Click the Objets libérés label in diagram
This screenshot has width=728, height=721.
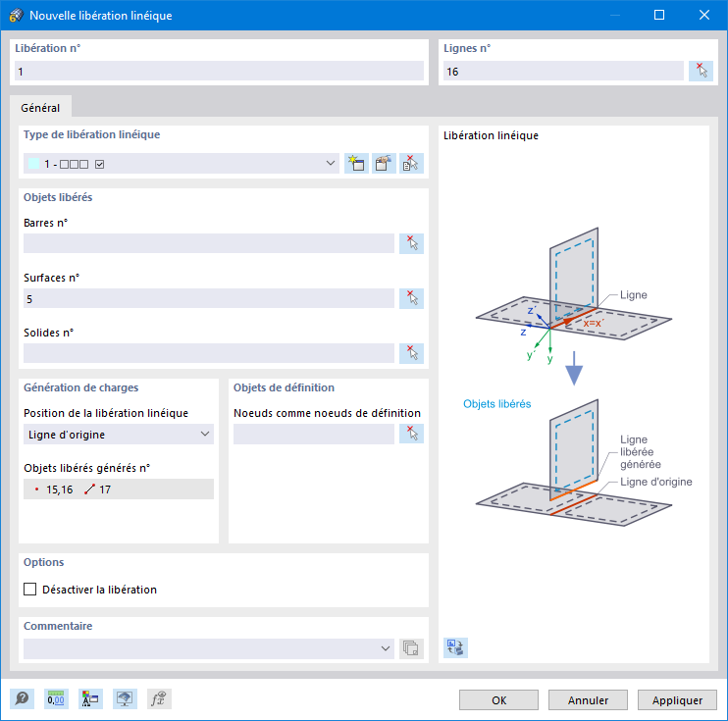[x=496, y=404]
